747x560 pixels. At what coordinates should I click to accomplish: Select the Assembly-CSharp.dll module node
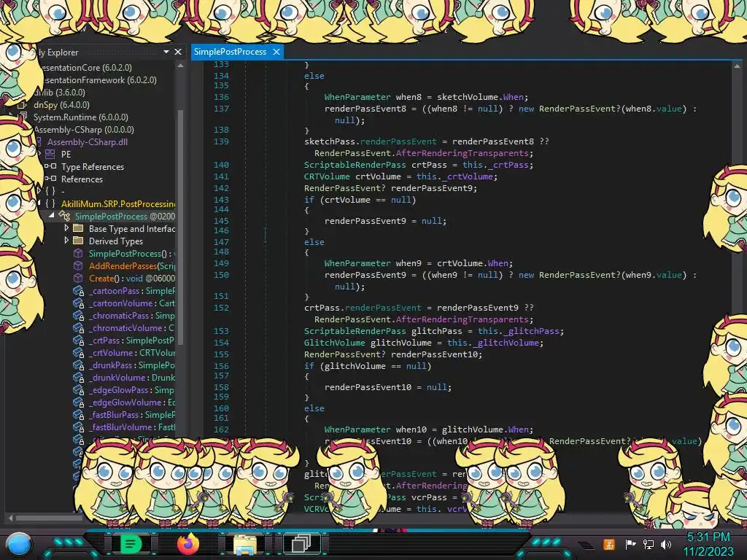88,142
